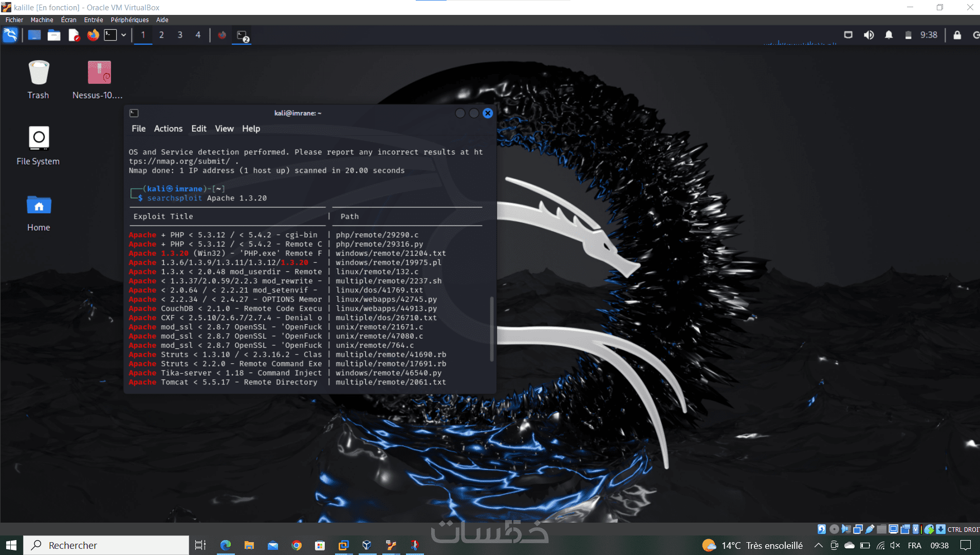
Task: Switch to workspace 3
Action: click(180, 35)
